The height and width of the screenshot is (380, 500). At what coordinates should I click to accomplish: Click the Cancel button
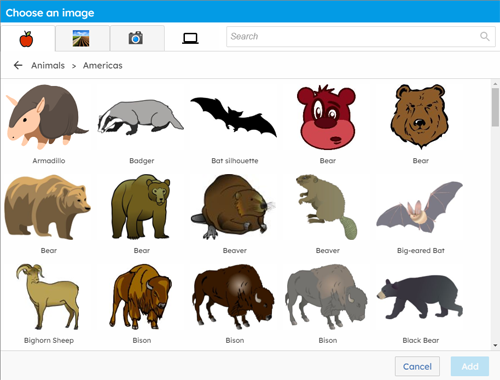[x=417, y=366]
